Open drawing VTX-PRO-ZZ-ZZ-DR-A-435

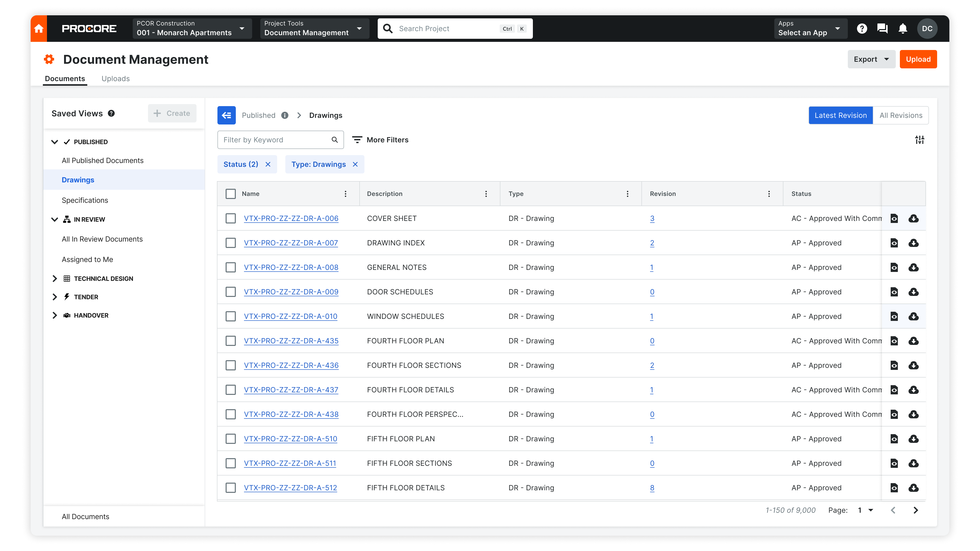pos(291,341)
